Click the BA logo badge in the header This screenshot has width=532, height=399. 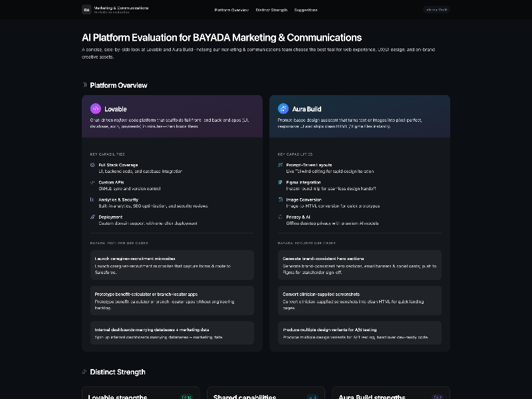tap(86, 10)
